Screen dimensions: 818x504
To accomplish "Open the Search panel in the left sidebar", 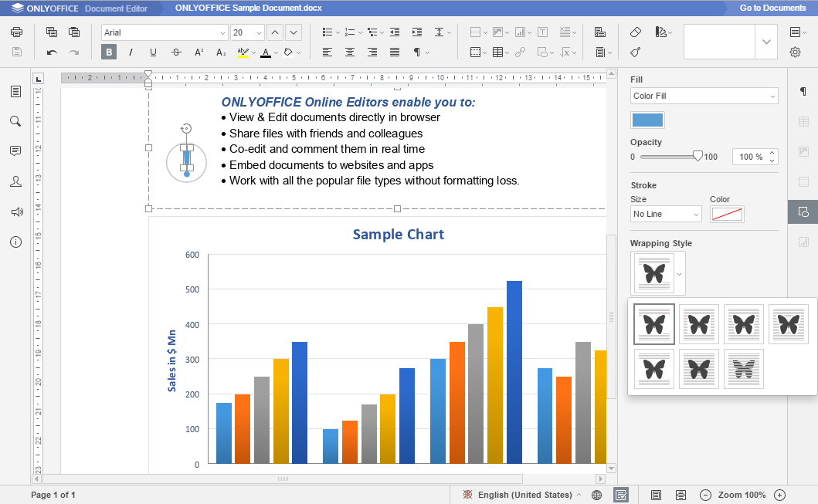I will [15, 121].
